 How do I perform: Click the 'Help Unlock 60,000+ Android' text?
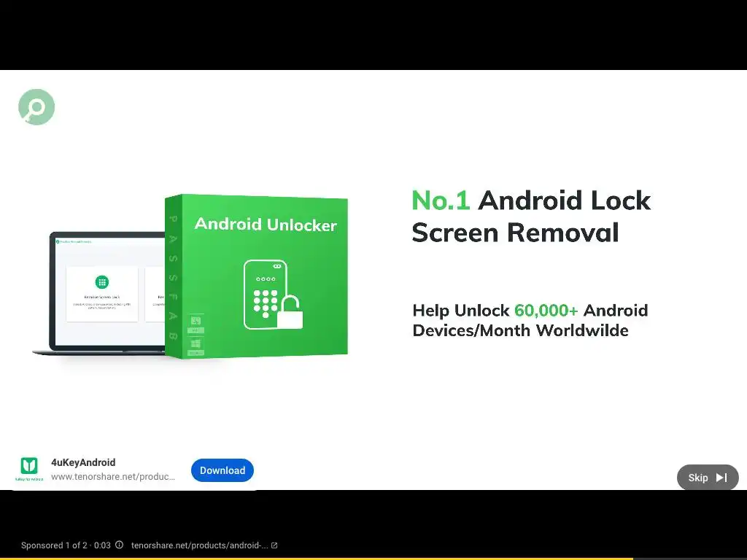tap(530, 311)
